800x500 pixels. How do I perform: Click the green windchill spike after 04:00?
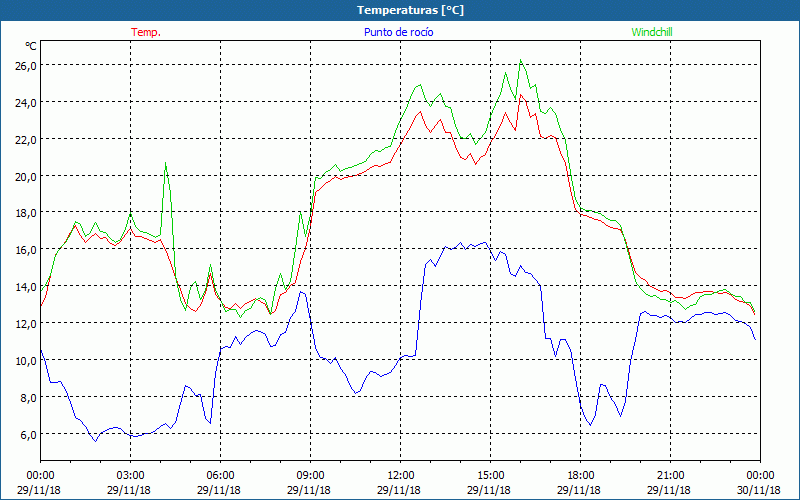[165, 163]
